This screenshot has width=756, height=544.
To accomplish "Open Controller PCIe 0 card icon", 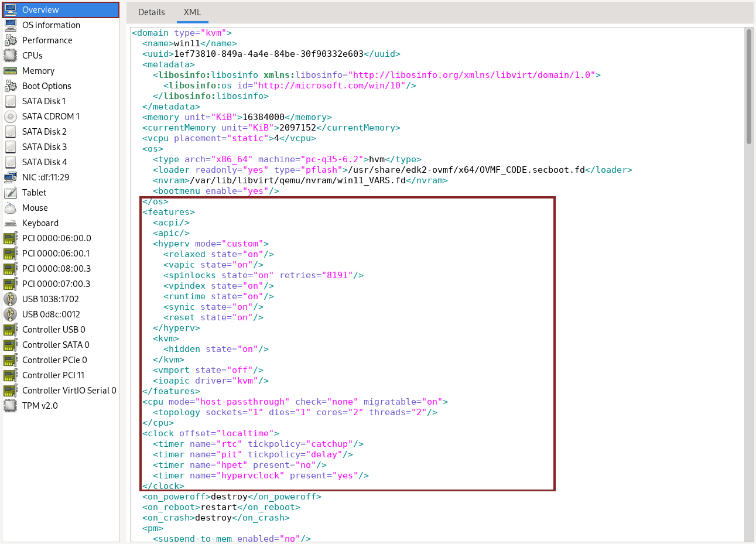I will tap(11, 360).
